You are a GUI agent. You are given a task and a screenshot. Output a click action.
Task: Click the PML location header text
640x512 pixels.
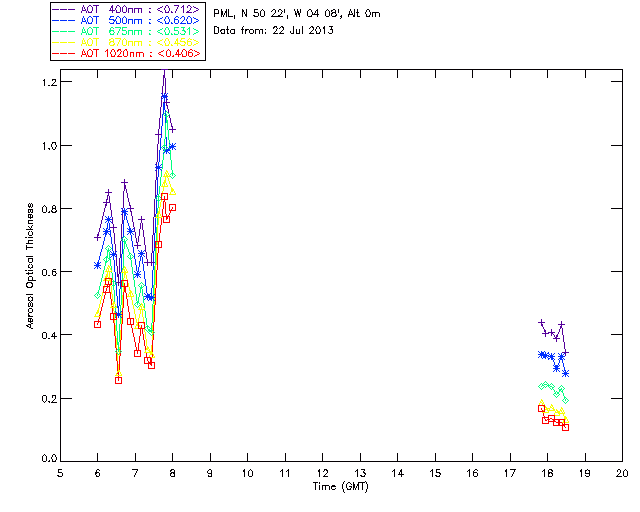[297, 14]
